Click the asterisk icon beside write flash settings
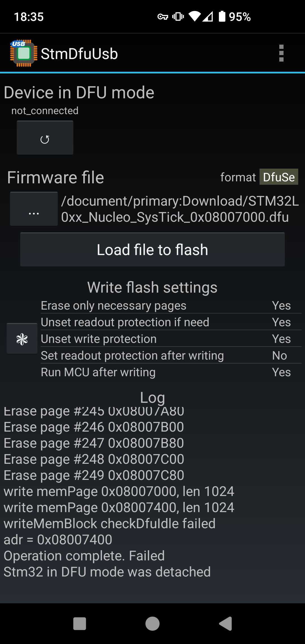 click(22, 338)
